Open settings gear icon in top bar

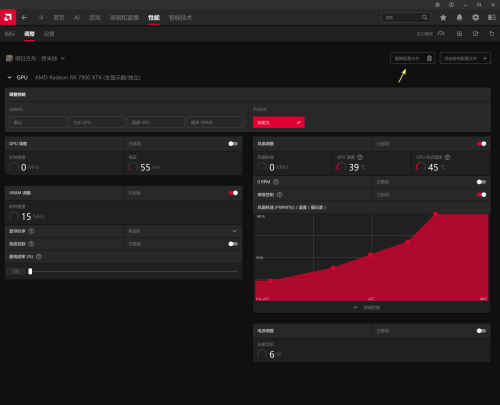coord(475,17)
